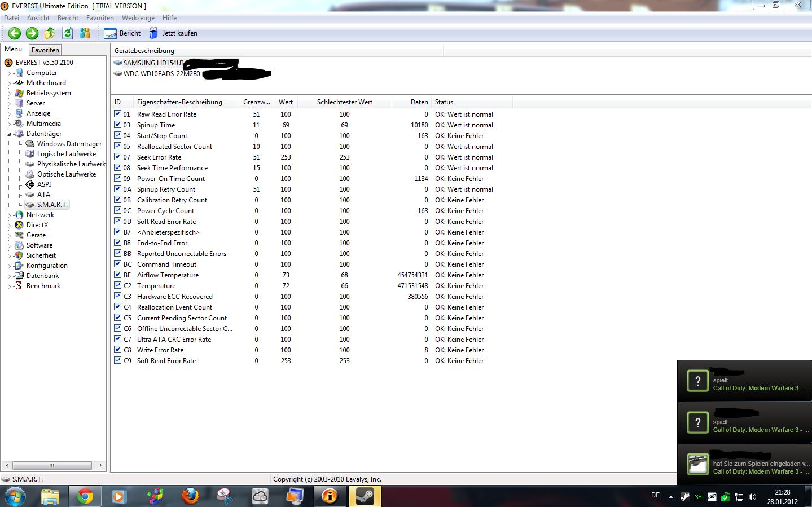Screen dimensions: 812x507
Task: Select the S.M.A.R.T. icon in the tree
Action: point(30,205)
